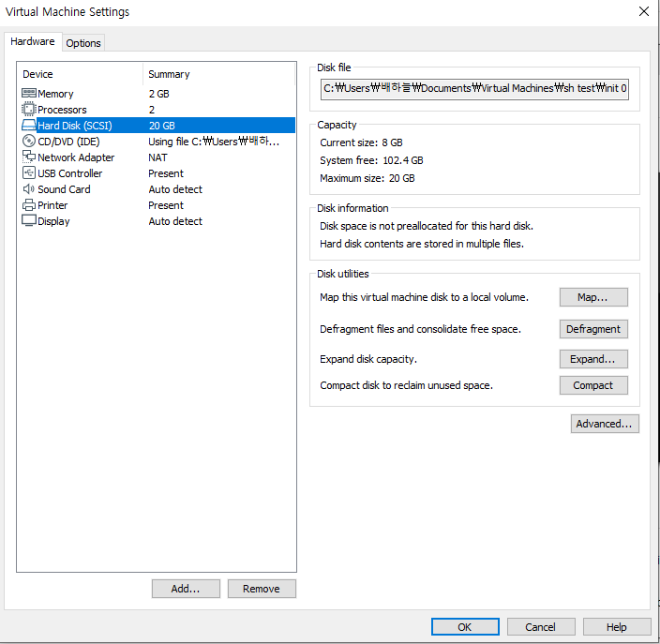
Task: Select the Display device label
Action: [53, 221]
